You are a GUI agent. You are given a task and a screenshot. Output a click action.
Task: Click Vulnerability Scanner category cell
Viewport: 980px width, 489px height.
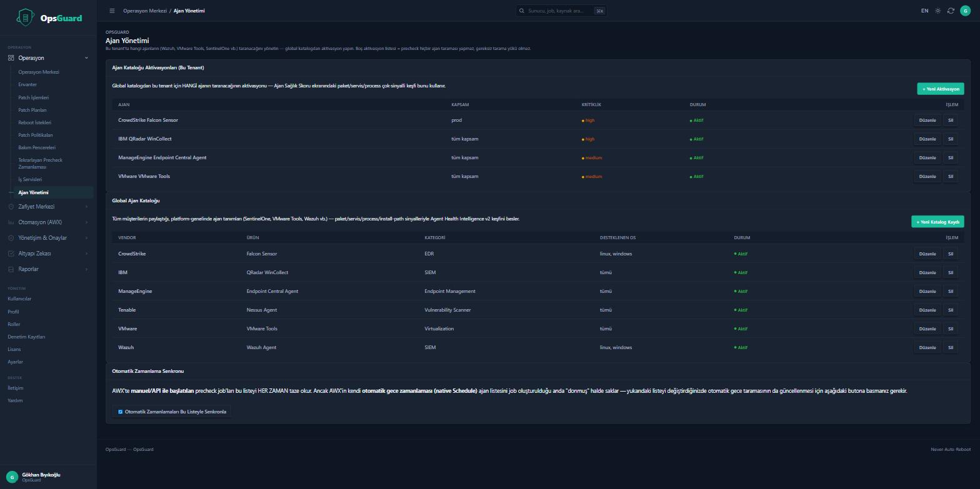447,310
